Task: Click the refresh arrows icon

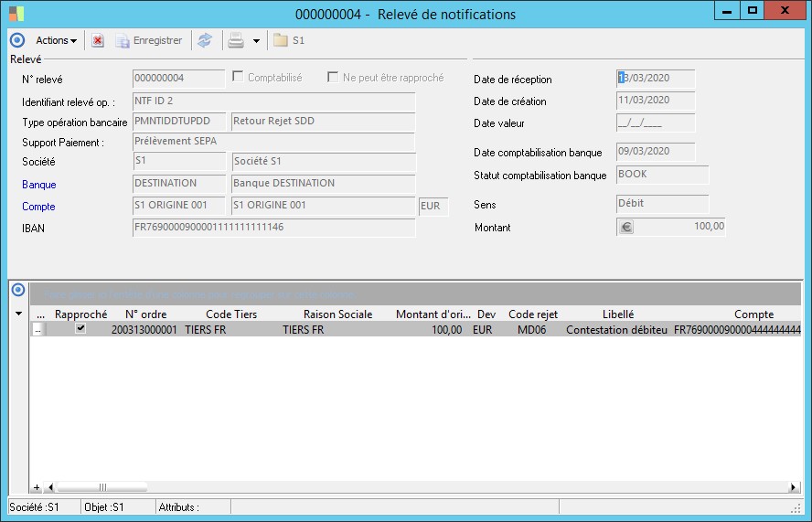Action: click(205, 40)
